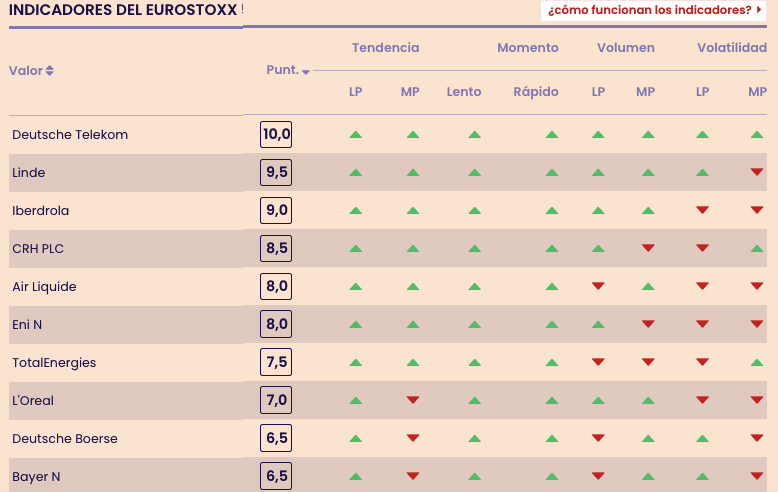Click Linde Volatilidad MP red arrow
This screenshot has height=492, width=778.
[x=757, y=172]
